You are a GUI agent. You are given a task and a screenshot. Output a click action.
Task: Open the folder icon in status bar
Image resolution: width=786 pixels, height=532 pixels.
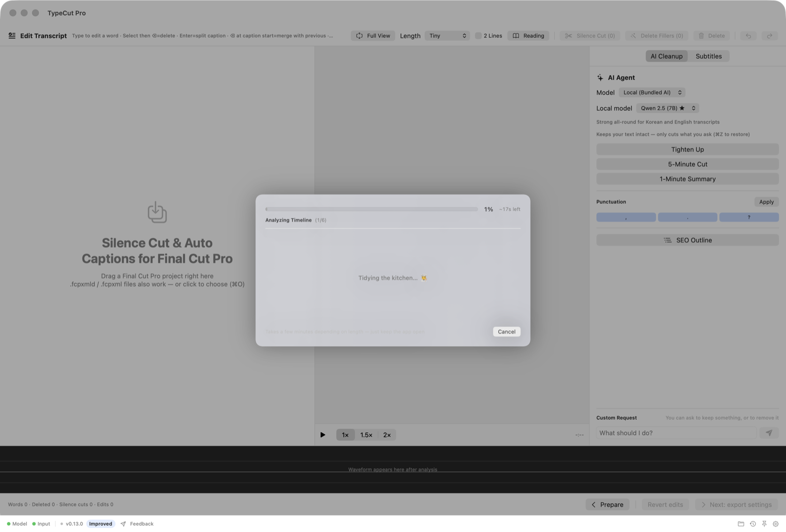pyautogui.click(x=741, y=524)
